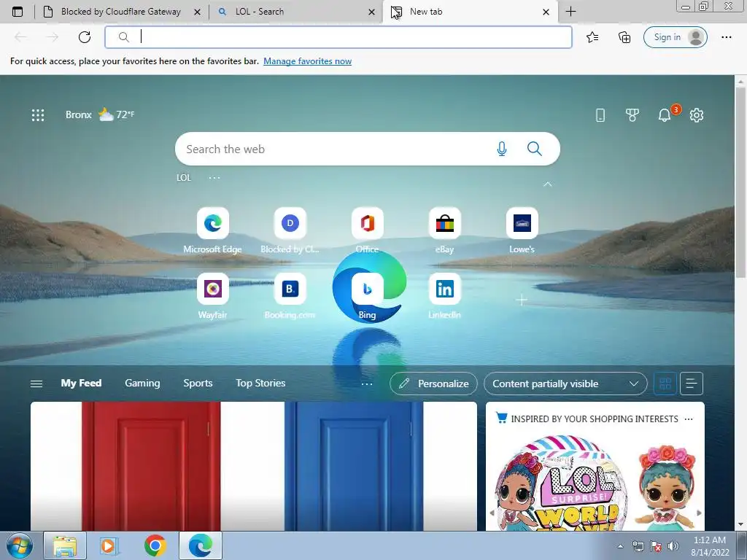This screenshot has height=560, width=747.
Task: Open notifications bell with 3 badge
Action: (x=665, y=114)
